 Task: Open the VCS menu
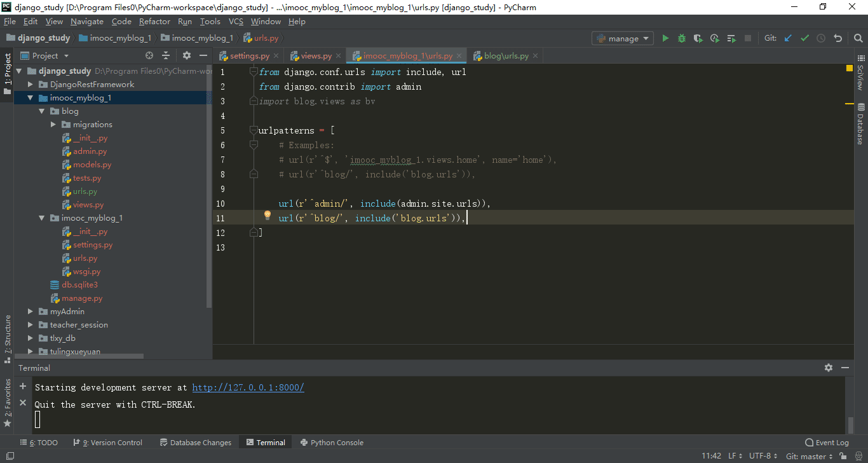coord(236,21)
